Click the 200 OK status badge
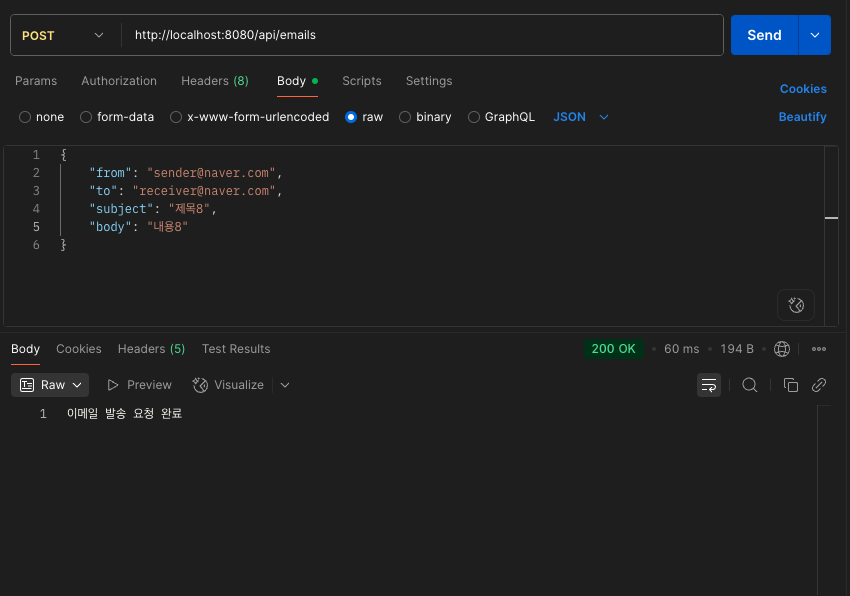Image resolution: width=850 pixels, height=596 pixels. coord(613,349)
